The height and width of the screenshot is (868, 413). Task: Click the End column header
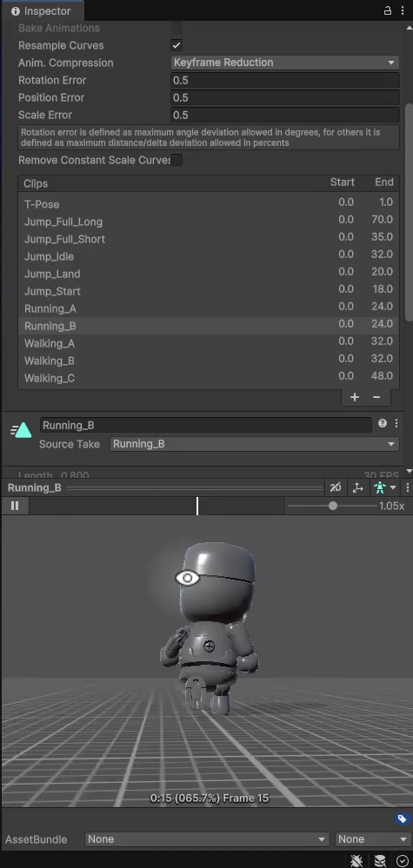(384, 182)
